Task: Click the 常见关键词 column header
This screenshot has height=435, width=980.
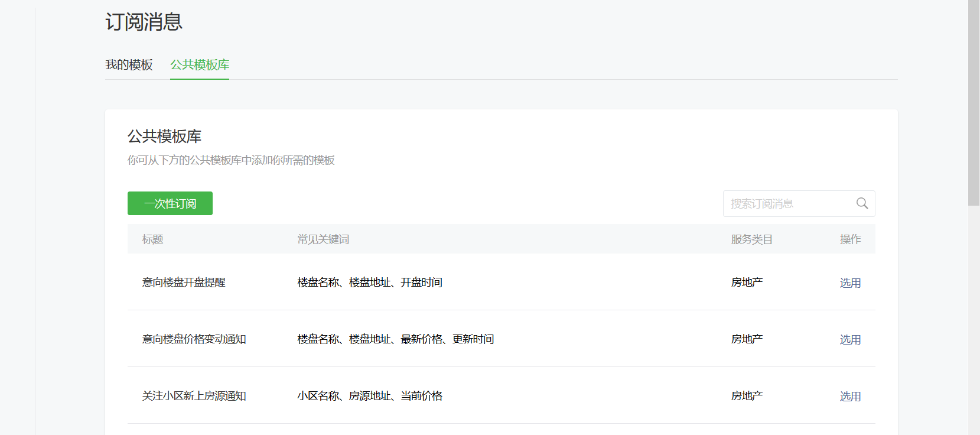Action: point(323,239)
